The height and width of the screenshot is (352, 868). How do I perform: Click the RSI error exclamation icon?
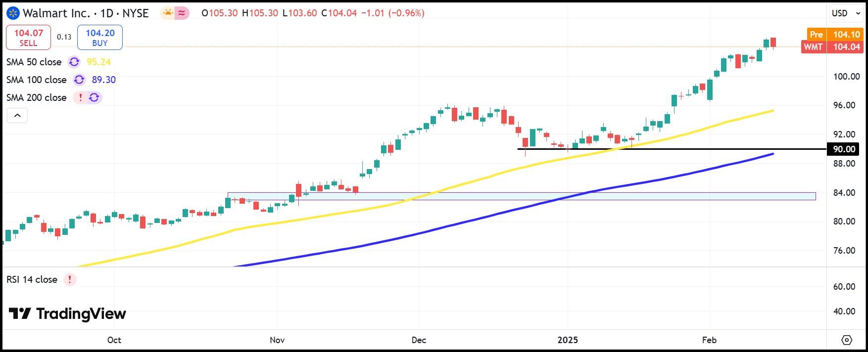[70, 279]
